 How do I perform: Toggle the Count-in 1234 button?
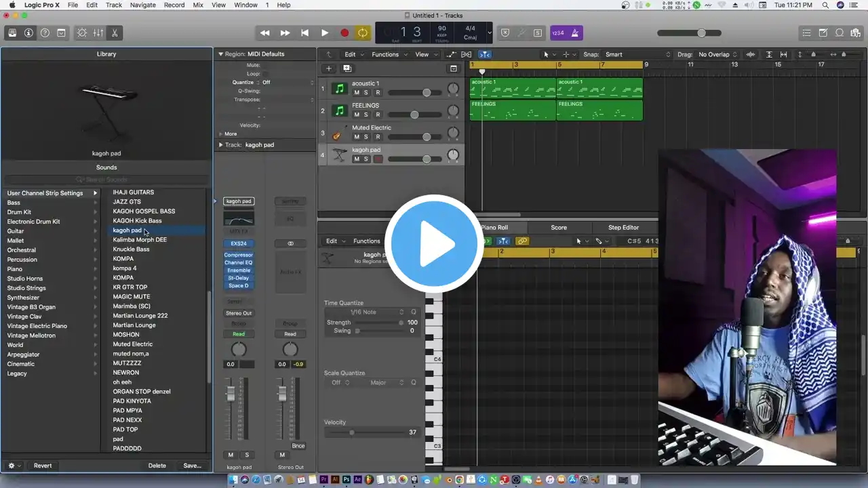[x=558, y=33]
